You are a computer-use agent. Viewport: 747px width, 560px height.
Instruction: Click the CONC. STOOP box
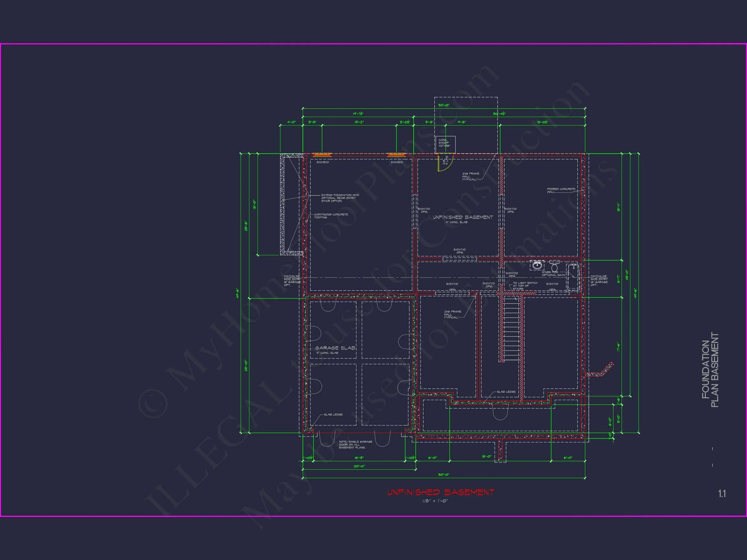coord(445,144)
